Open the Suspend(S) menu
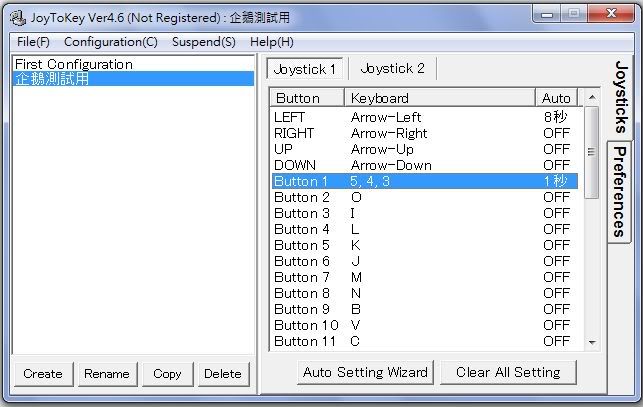The image size is (643, 407). pos(204,42)
